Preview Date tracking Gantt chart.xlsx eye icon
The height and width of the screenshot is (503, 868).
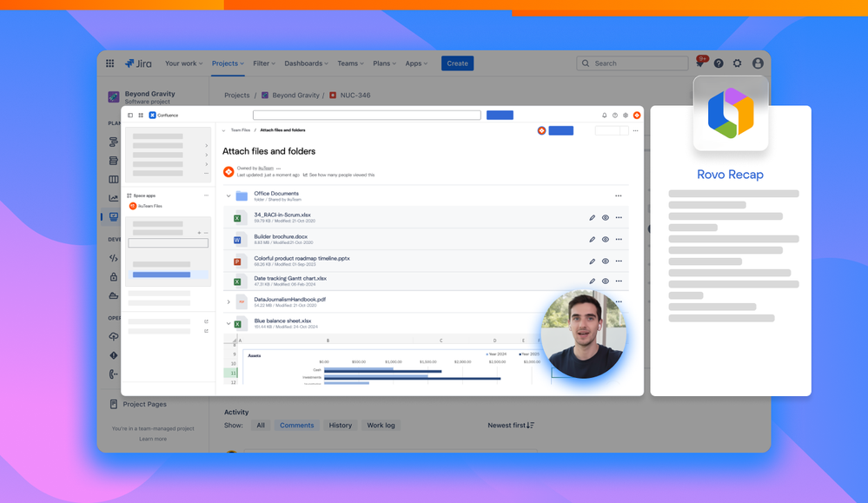[606, 281]
